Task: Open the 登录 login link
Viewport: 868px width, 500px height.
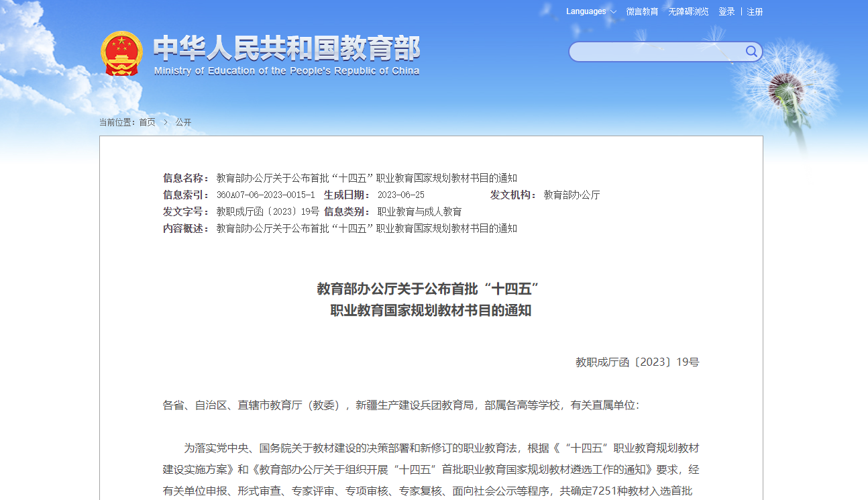Action: click(726, 11)
